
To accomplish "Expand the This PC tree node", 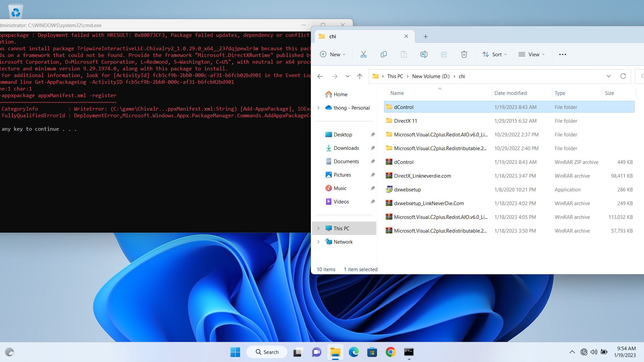I will 318,228.
